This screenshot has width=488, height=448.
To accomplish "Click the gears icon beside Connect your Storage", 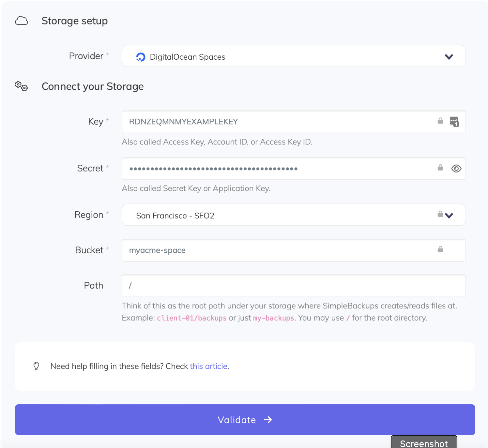I will click(x=22, y=86).
